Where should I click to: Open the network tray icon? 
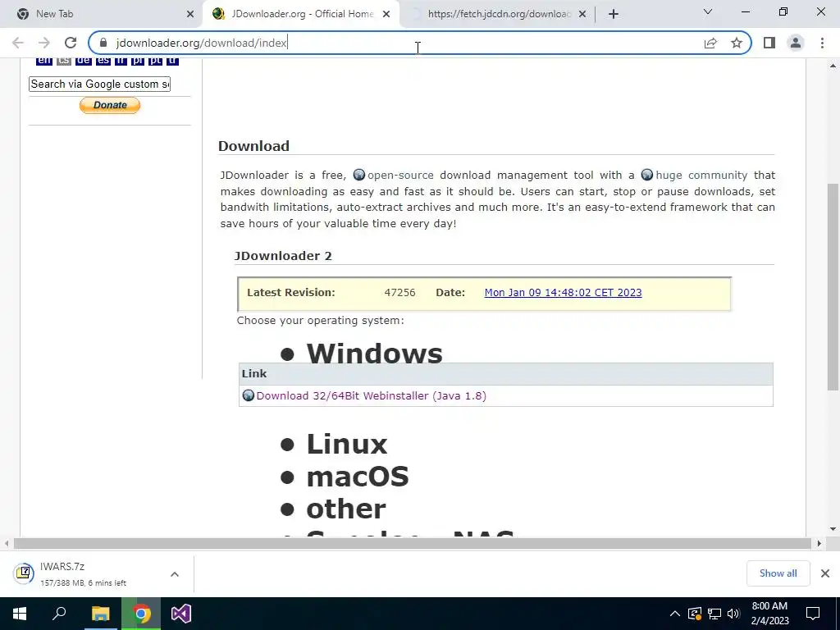714,614
